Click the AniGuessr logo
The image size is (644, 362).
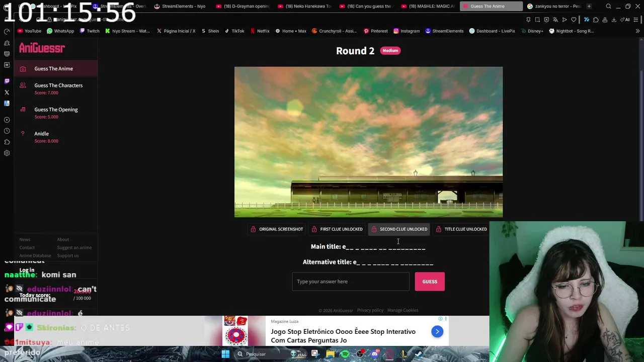pyautogui.click(x=42, y=48)
